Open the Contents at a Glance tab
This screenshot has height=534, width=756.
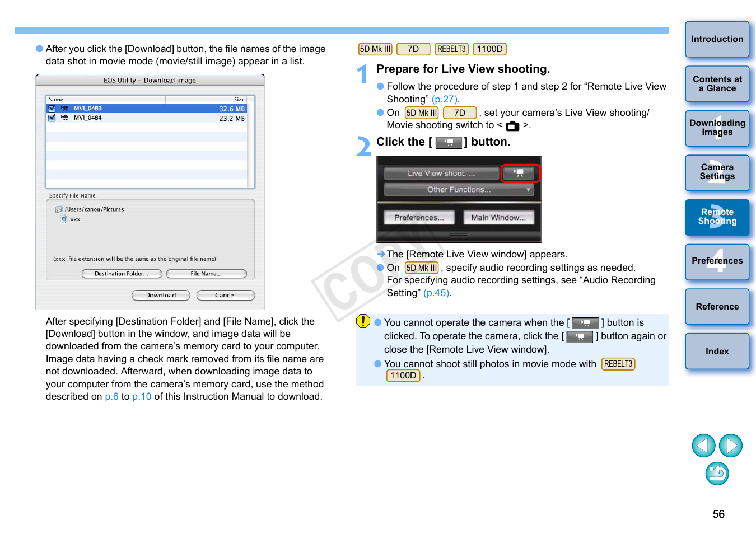(x=717, y=84)
